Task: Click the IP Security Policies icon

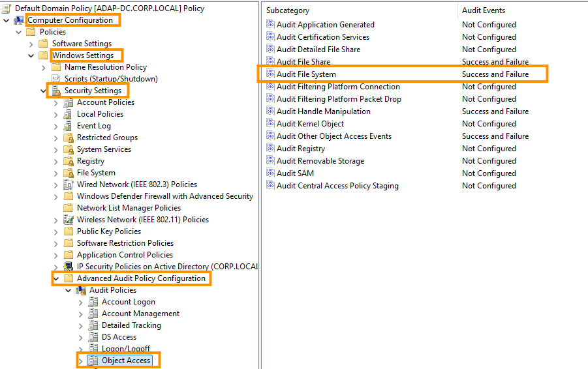Action: click(69, 267)
